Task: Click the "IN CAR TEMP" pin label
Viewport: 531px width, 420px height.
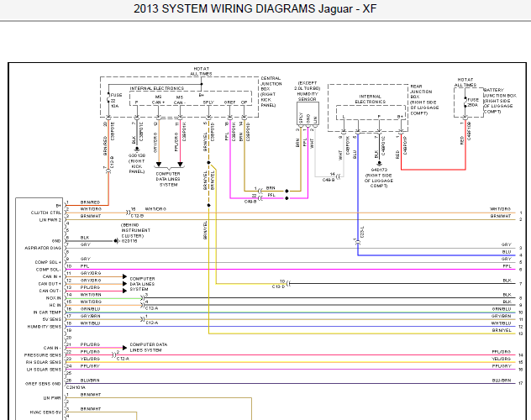Action: tap(47, 312)
